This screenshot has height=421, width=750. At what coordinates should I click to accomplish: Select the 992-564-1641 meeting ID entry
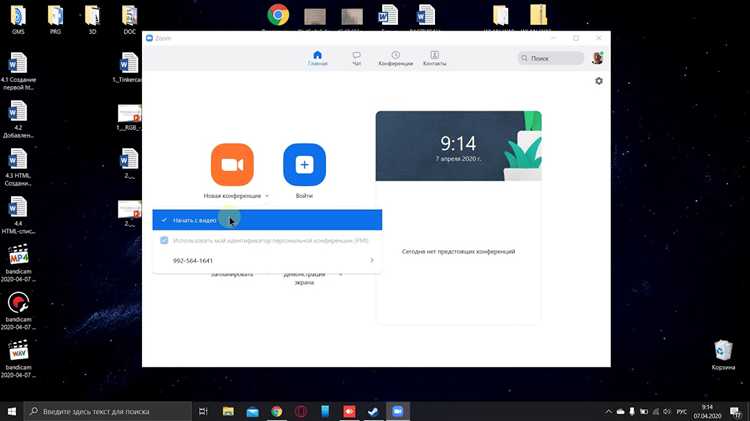tap(267, 260)
